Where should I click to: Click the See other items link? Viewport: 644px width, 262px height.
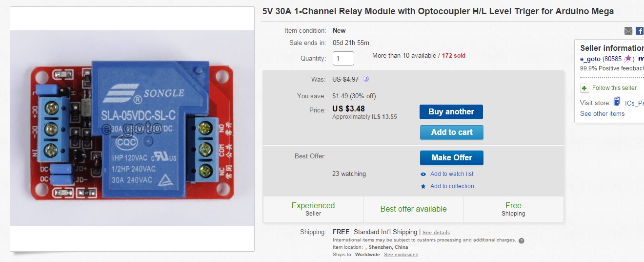602,113
